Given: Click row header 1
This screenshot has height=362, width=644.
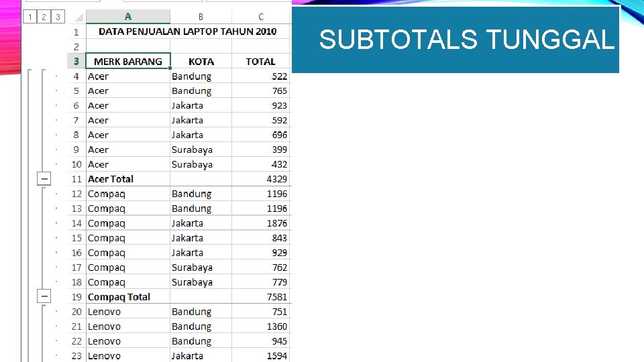Looking at the screenshot, I should pyautogui.click(x=76, y=32).
